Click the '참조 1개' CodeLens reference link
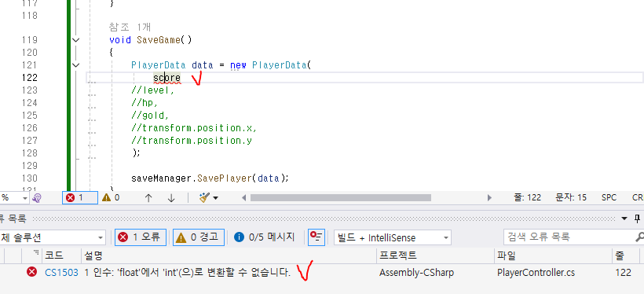 click(130, 28)
